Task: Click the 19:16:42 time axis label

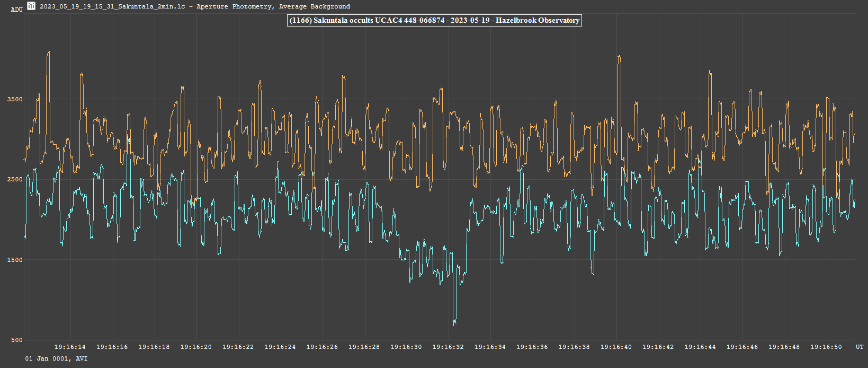Action: (x=658, y=347)
